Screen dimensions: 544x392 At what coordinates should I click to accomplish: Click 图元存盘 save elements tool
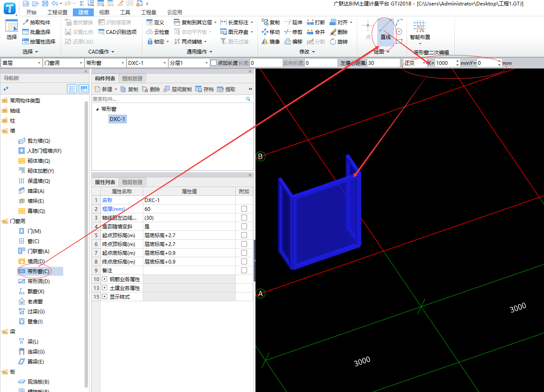pyautogui.click(x=237, y=32)
